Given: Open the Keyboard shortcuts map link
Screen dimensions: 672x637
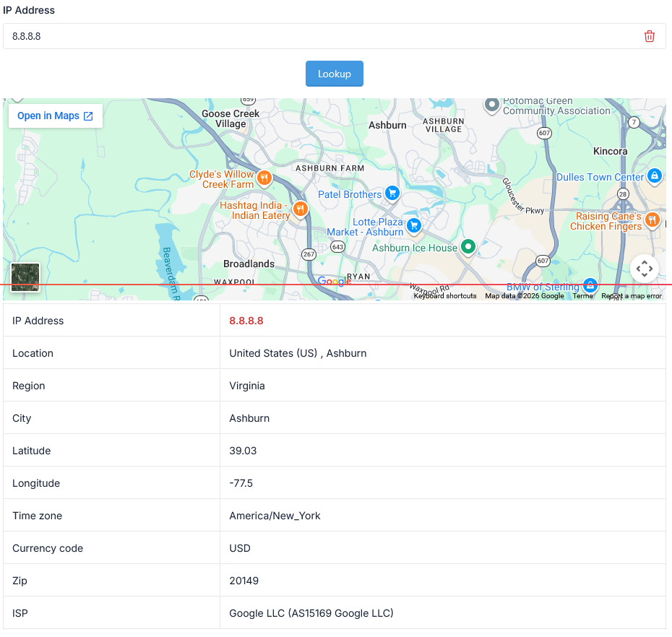Looking at the screenshot, I should [x=445, y=296].
